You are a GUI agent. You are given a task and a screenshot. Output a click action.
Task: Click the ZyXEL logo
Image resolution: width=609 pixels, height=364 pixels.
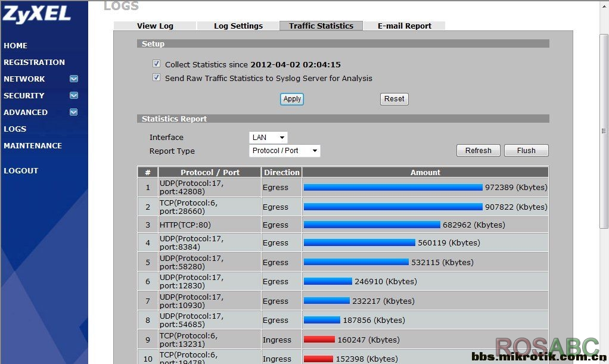point(36,14)
